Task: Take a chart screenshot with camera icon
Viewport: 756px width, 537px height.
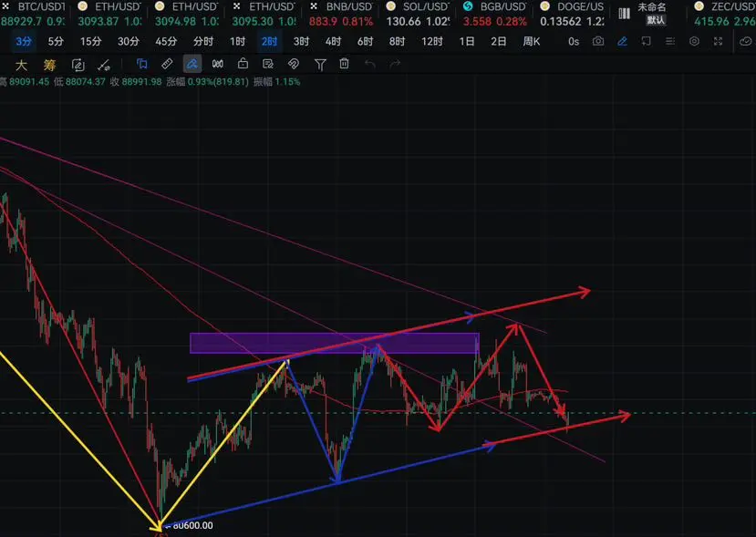Action: (x=598, y=41)
